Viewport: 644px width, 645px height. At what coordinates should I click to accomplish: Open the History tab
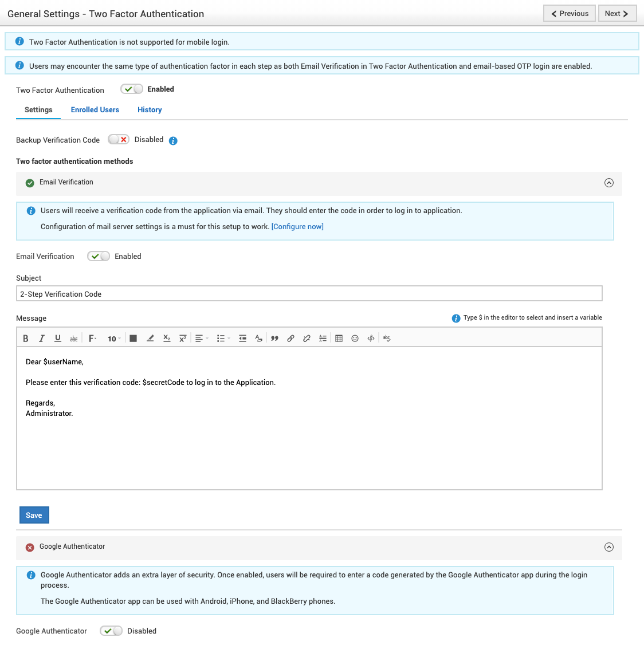[150, 110]
